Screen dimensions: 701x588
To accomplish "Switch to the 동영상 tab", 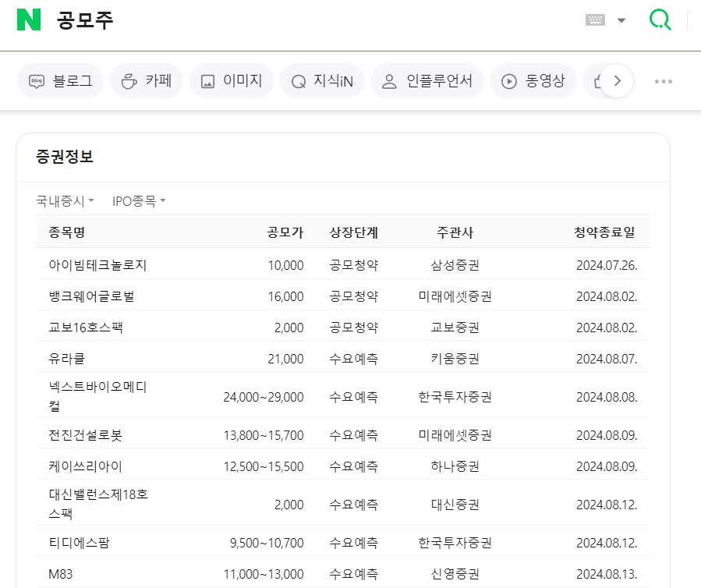I will pos(533,81).
